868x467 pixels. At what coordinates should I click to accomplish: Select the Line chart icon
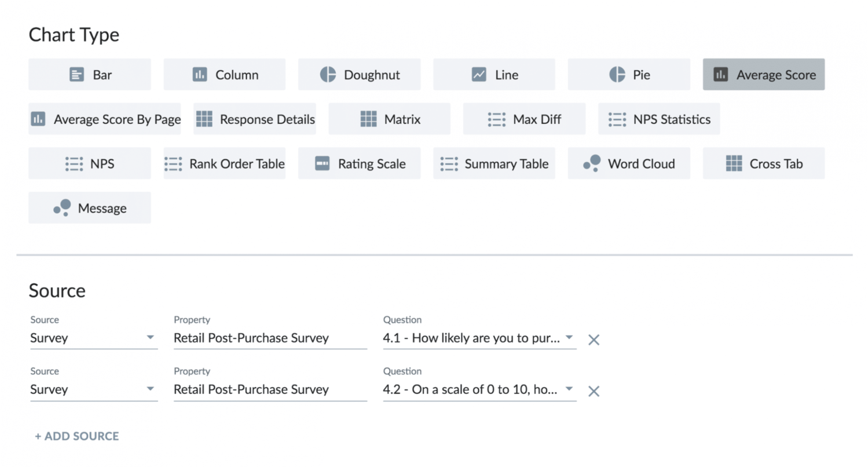click(479, 75)
